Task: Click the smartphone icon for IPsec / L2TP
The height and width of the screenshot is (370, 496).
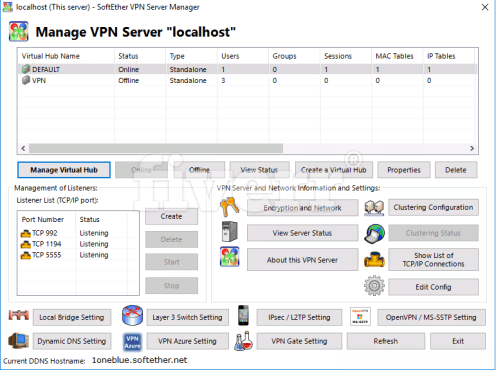Action: point(243,315)
